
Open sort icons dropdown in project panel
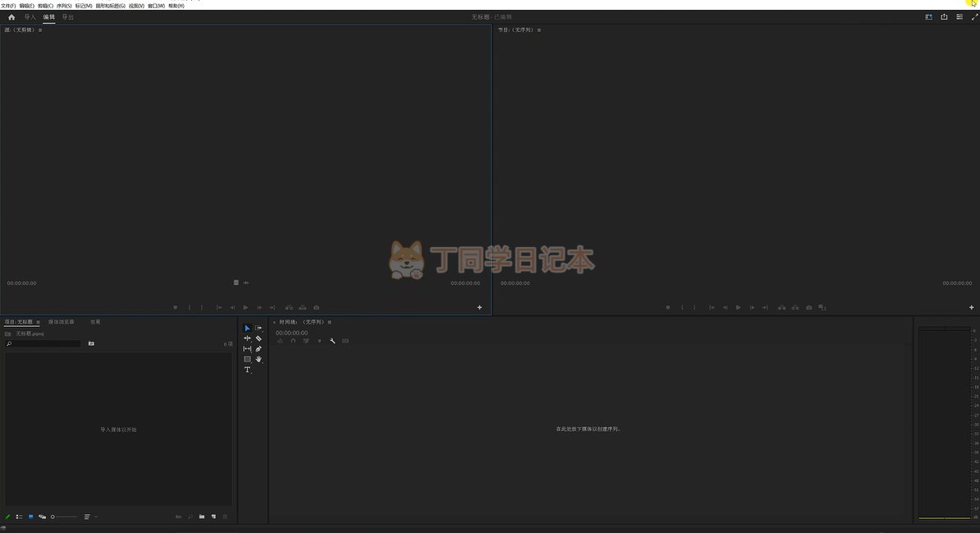point(89,517)
